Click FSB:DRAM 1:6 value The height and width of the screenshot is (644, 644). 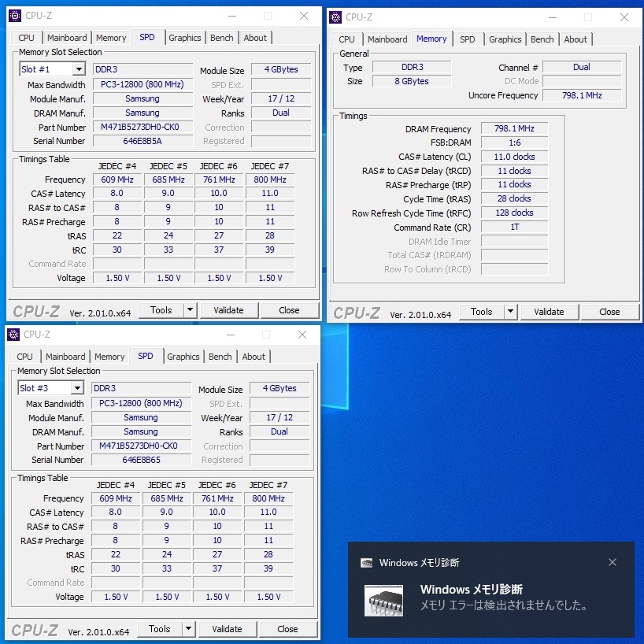(x=514, y=142)
